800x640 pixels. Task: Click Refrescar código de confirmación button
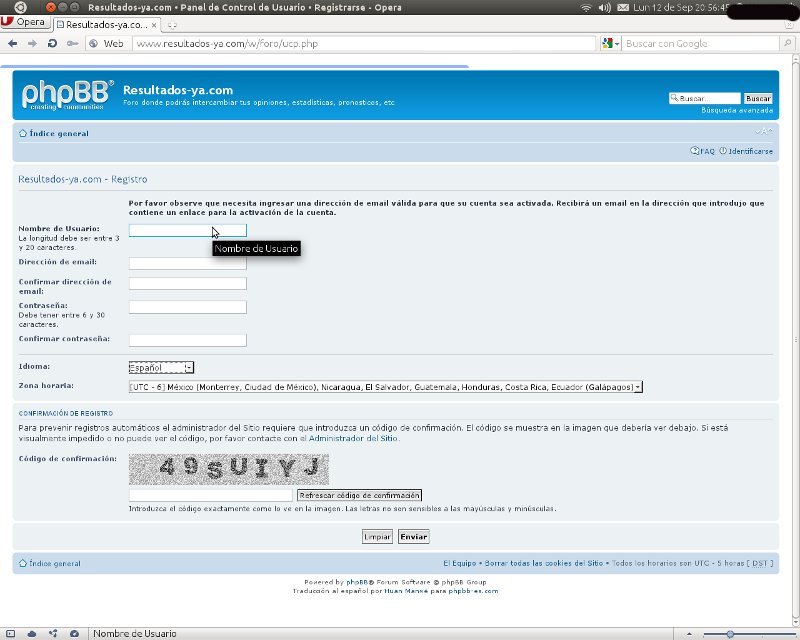click(359, 495)
